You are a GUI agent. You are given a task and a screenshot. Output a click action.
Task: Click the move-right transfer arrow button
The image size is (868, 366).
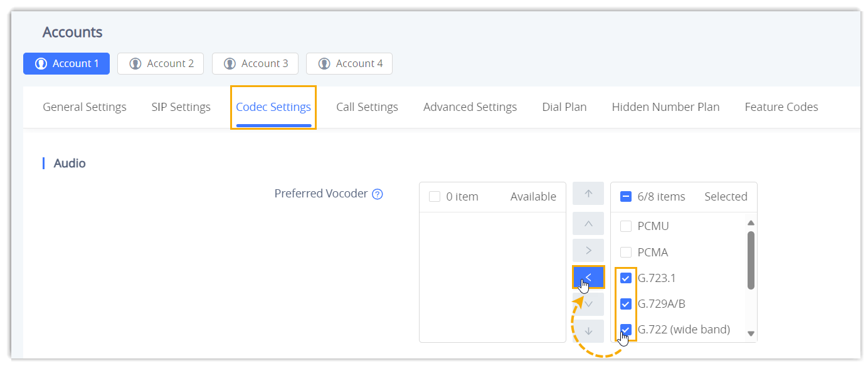pos(588,251)
